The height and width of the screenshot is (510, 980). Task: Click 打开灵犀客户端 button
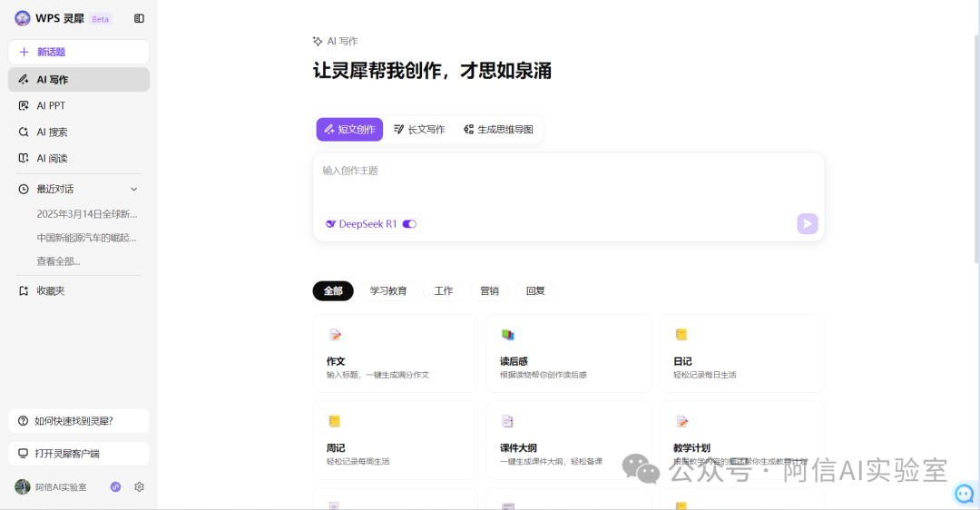(x=79, y=453)
